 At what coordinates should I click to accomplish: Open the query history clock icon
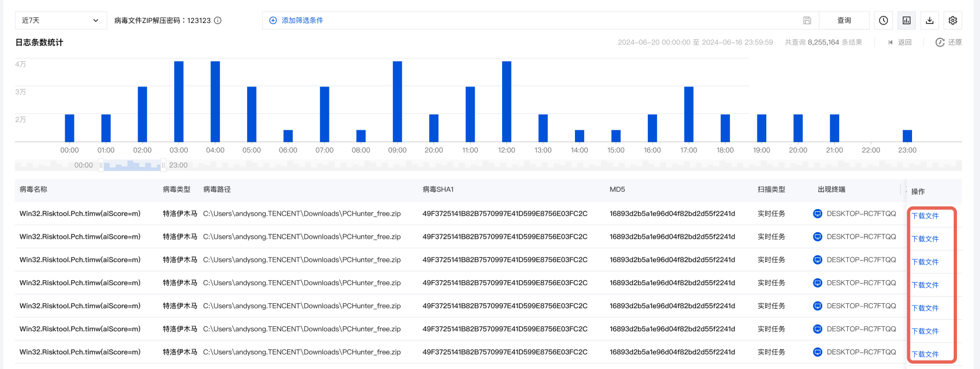point(883,20)
